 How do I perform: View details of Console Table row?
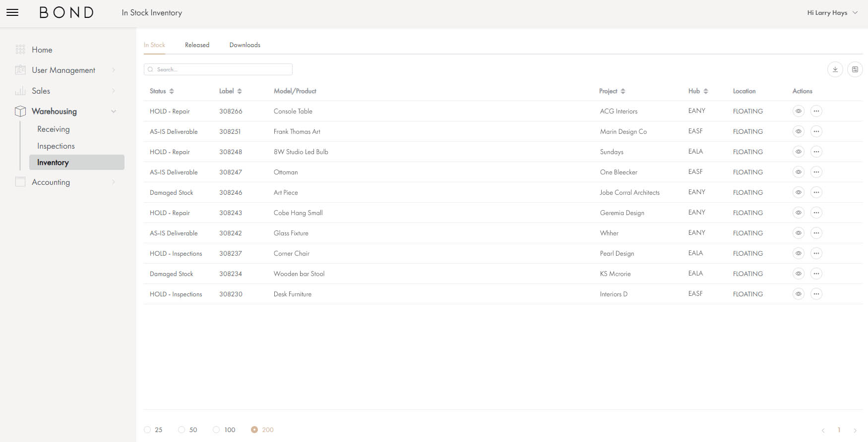click(x=798, y=111)
